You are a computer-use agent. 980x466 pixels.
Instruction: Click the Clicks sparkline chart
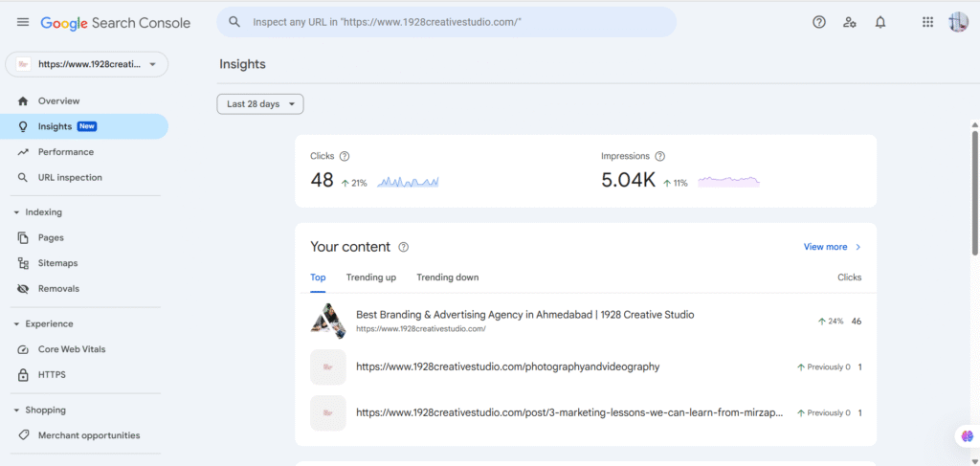click(408, 182)
